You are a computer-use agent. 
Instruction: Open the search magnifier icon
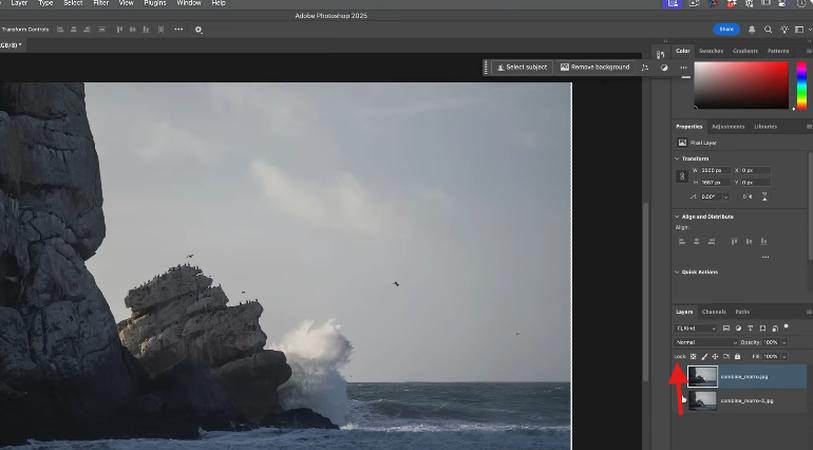click(768, 30)
